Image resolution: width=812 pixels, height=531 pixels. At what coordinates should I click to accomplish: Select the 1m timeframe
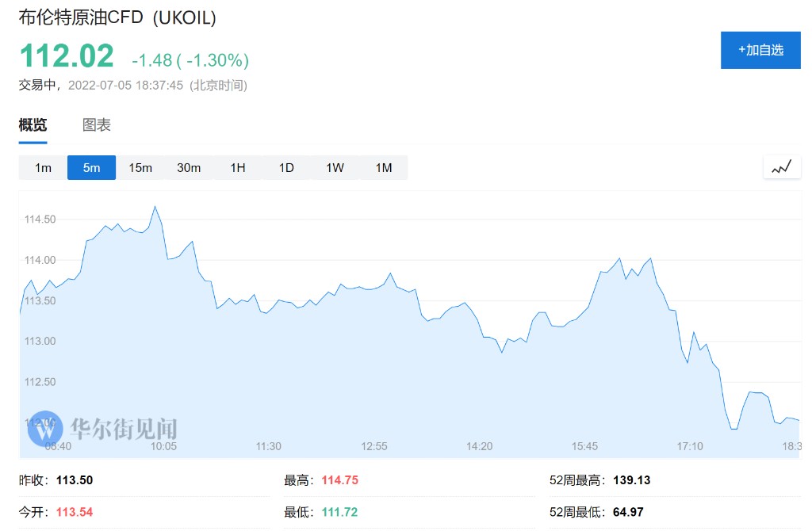click(x=43, y=167)
